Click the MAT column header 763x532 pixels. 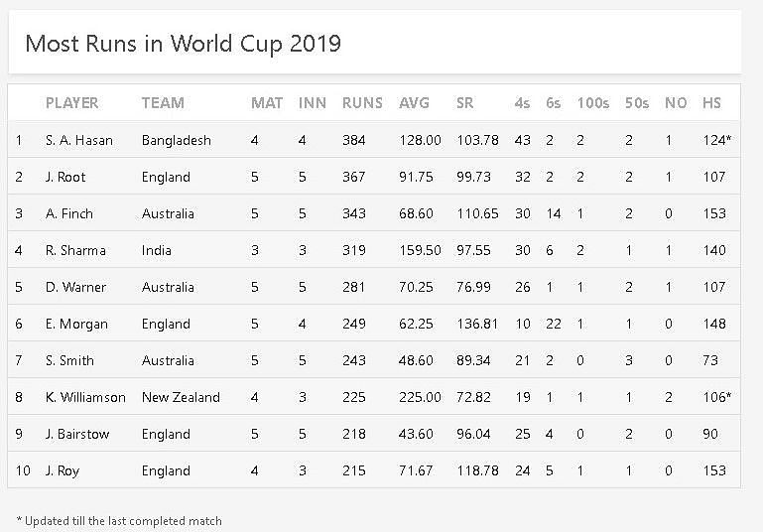click(x=267, y=103)
